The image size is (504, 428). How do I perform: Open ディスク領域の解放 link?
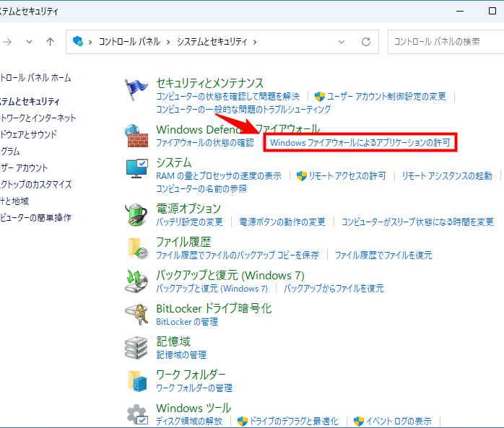coord(189,421)
